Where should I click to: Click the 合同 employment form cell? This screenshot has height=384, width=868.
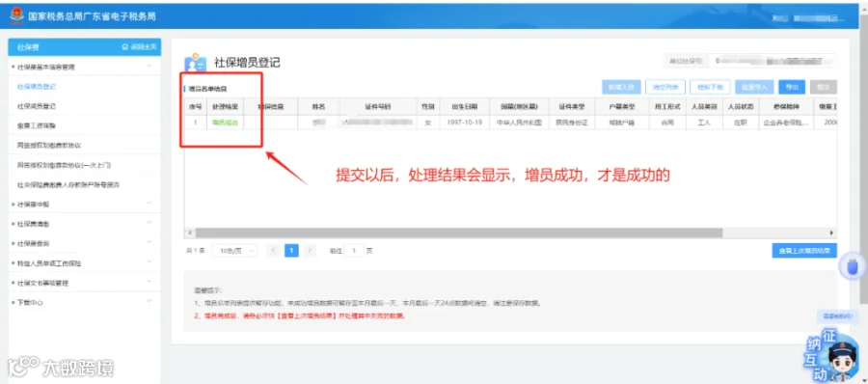click(667, 123)
